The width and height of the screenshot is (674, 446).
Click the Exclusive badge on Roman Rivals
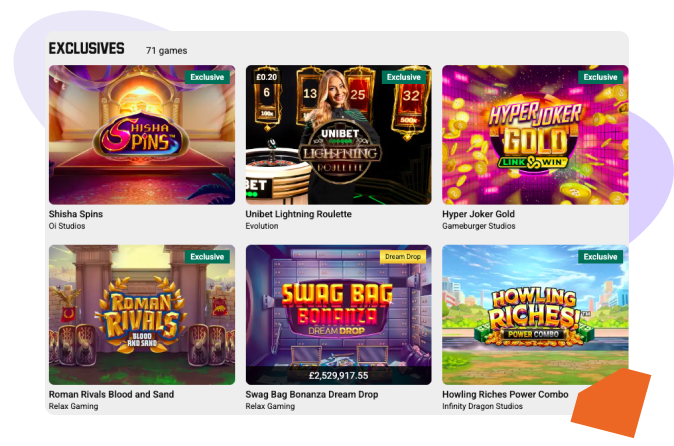[207, 257]
